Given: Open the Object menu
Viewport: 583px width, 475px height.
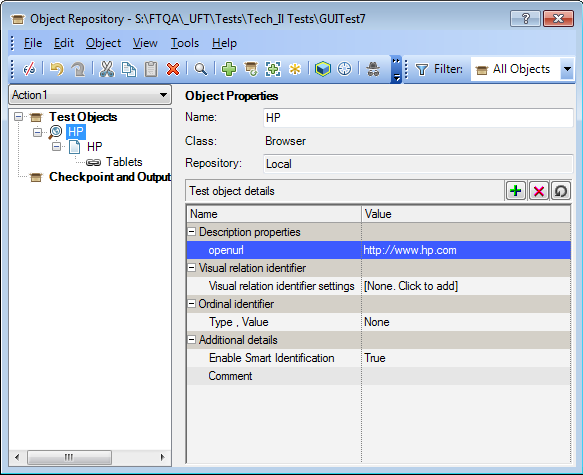Looking at the screenshot, I should tap(103, 43).
